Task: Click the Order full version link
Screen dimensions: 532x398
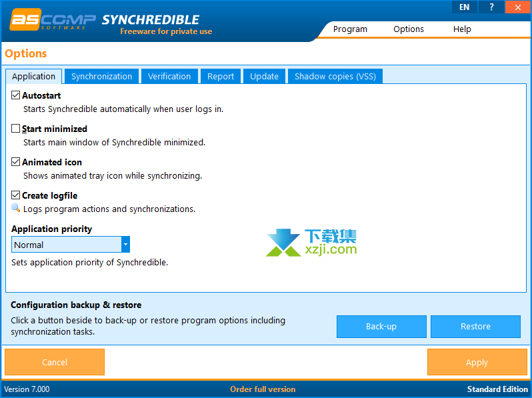Action: 263,389
